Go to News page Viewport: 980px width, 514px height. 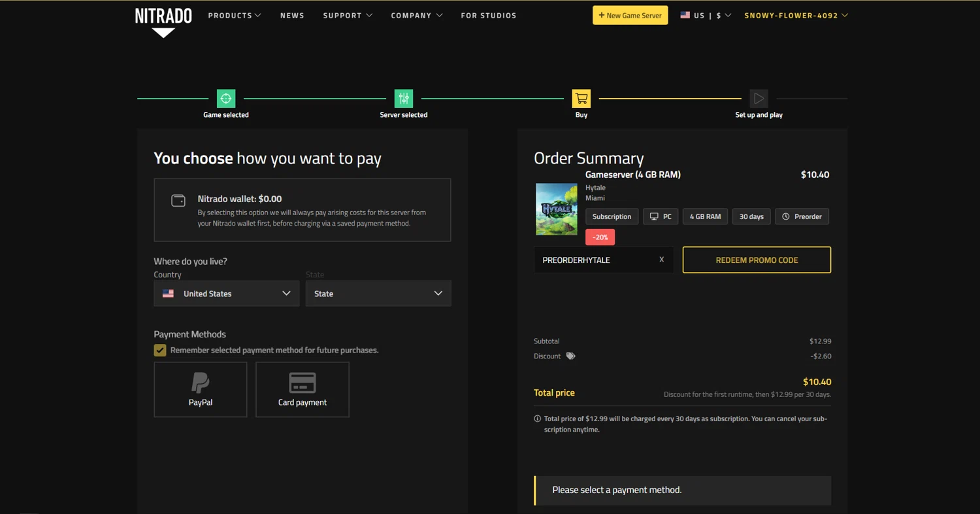click(292, 15)
